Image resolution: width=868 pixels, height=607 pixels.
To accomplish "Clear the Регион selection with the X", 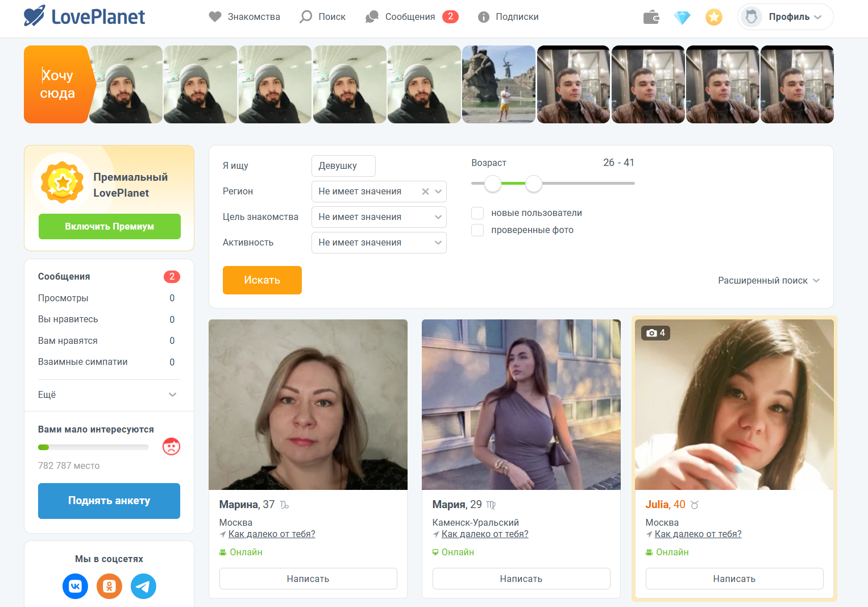I will click(x=425, y=192).
